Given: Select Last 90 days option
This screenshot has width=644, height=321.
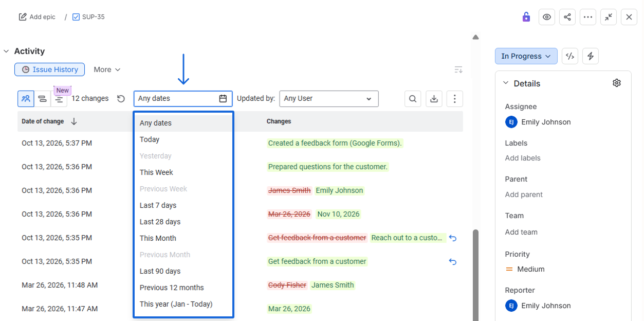Looking at the screenshot, I should click(x=183, y=271).
